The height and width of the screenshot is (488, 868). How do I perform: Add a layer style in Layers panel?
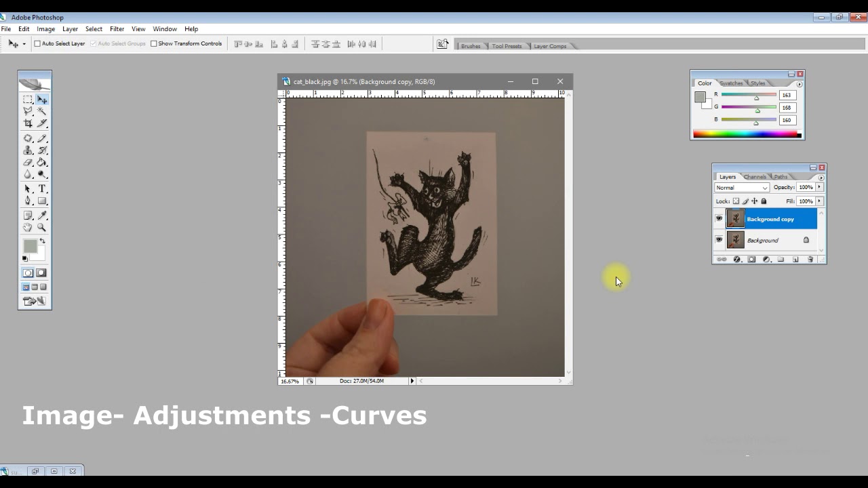click(x=737, y=260)
